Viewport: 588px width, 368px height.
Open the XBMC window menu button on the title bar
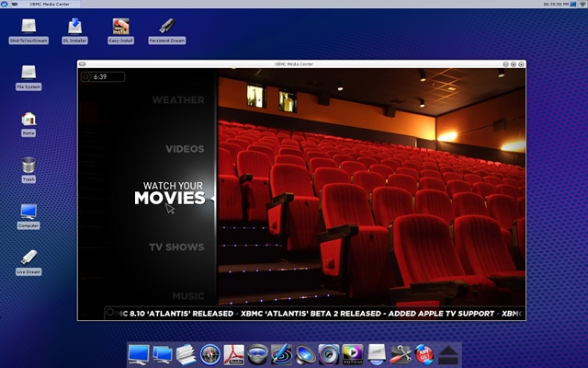pyautogui.click(x=82, y=64)
